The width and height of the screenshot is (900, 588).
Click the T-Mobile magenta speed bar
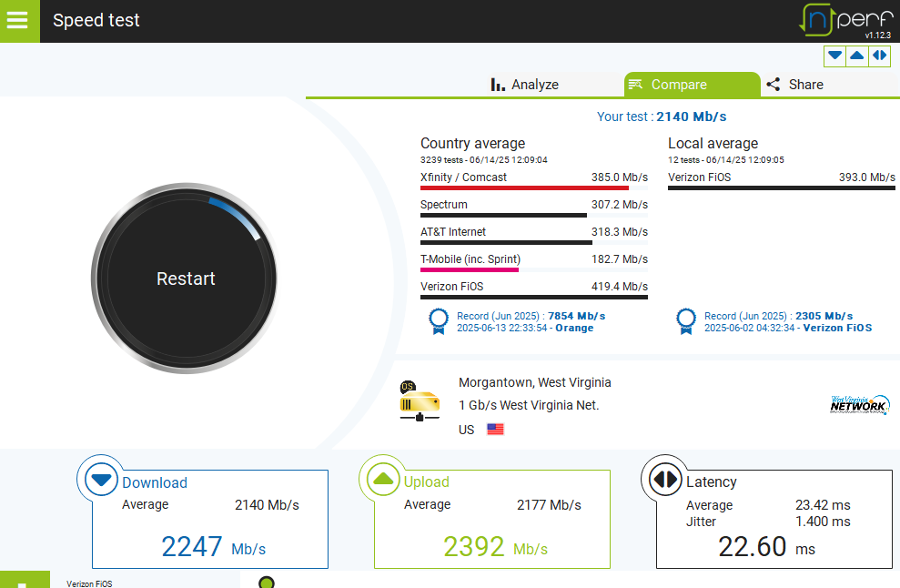click(x=470, y=269)
